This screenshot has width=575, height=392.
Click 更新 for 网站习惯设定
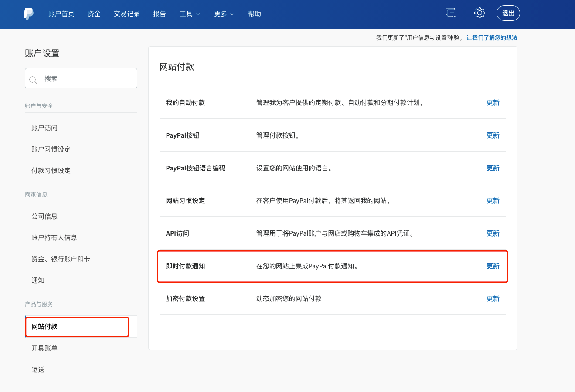click(x=493, y=201)
